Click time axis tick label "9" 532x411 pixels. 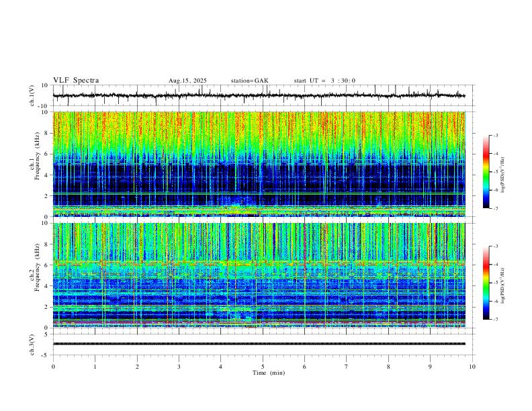430,367
